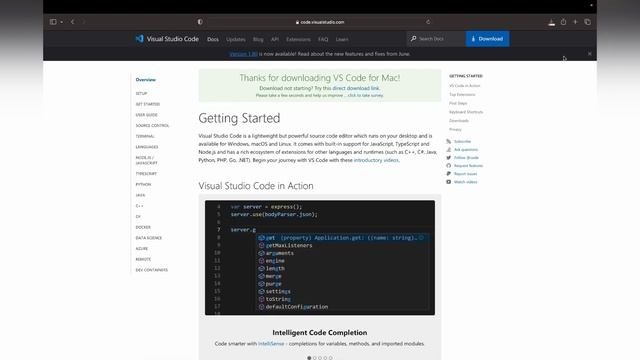
Task: Open the Extensions nav item
Action: (298, 39)
